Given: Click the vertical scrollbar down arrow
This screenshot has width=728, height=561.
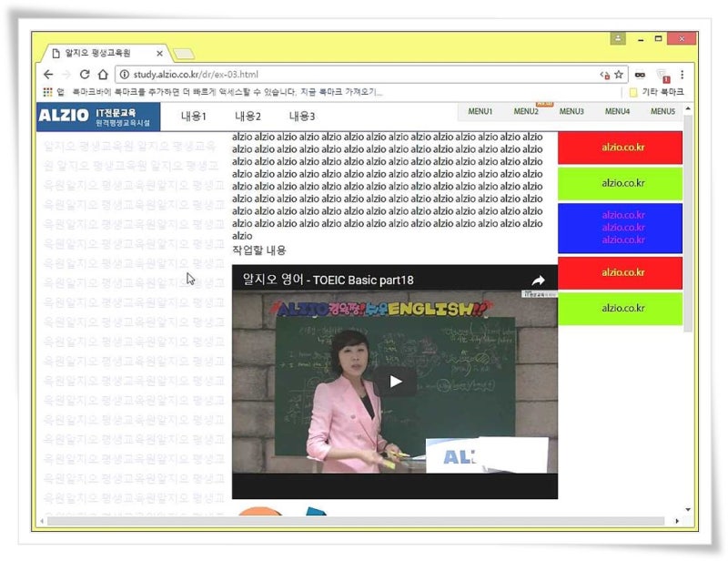Looking at the screenshot, I should [688, 510].
